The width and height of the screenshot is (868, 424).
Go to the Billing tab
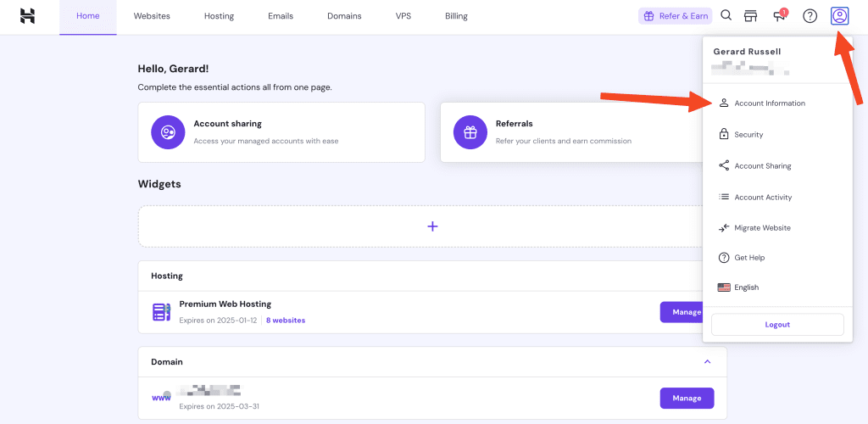click(x=456, y=16)
